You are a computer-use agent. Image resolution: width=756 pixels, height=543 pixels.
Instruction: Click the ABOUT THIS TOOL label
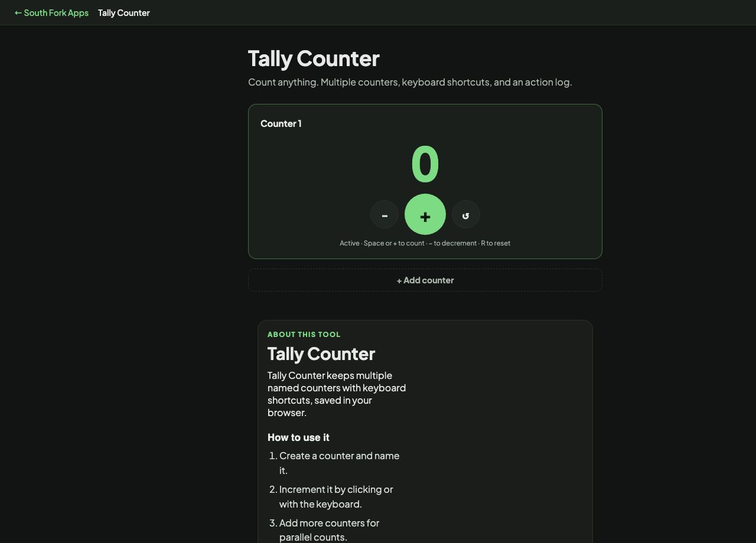304,334
